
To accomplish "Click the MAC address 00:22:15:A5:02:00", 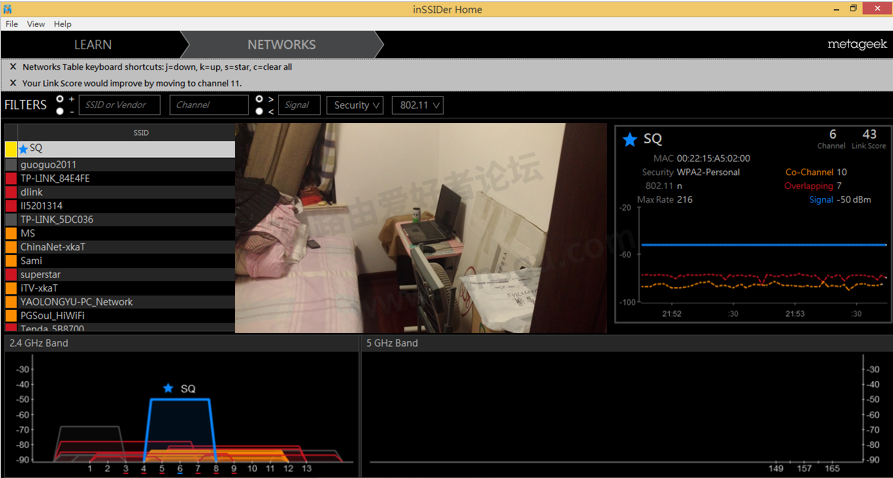I will click(713, 158).
